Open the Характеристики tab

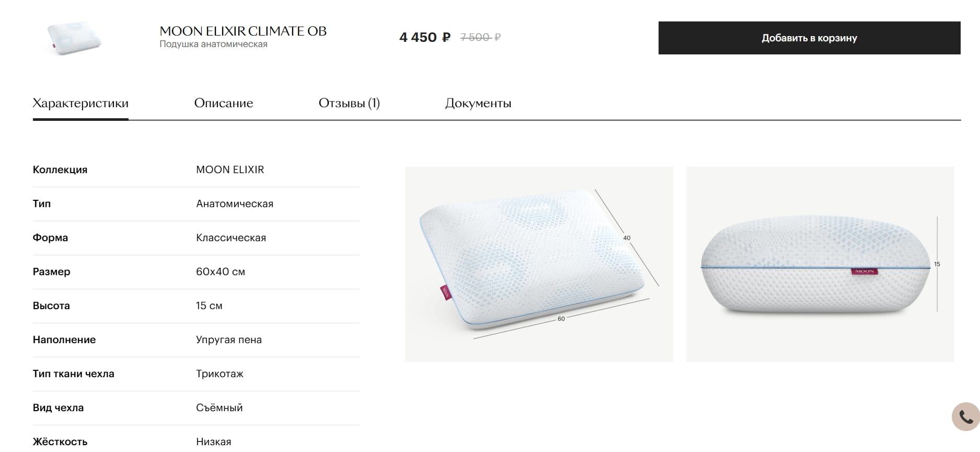click(80, 103)
